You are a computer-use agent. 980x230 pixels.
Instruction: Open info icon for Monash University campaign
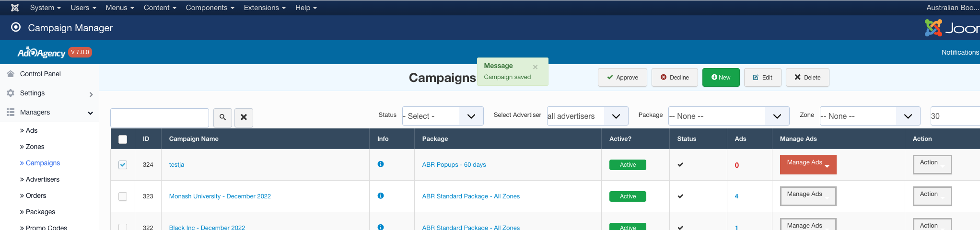coord(381,196)
